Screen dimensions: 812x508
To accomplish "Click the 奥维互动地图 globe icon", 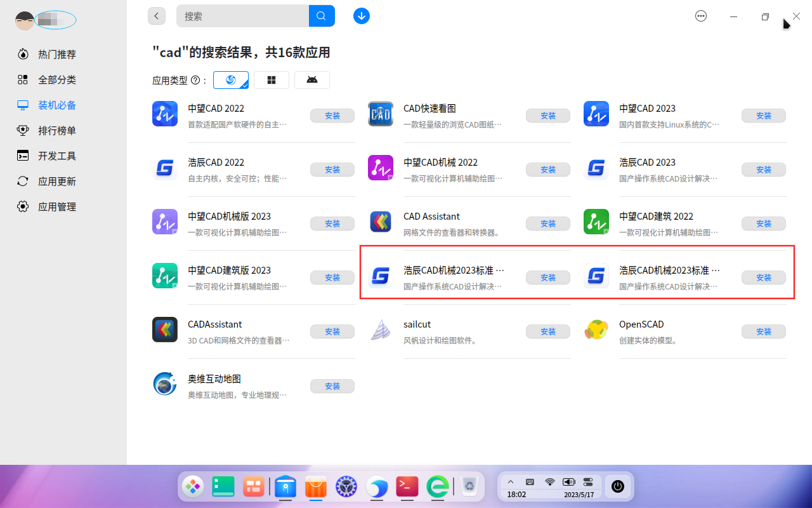I will [164, 384].
